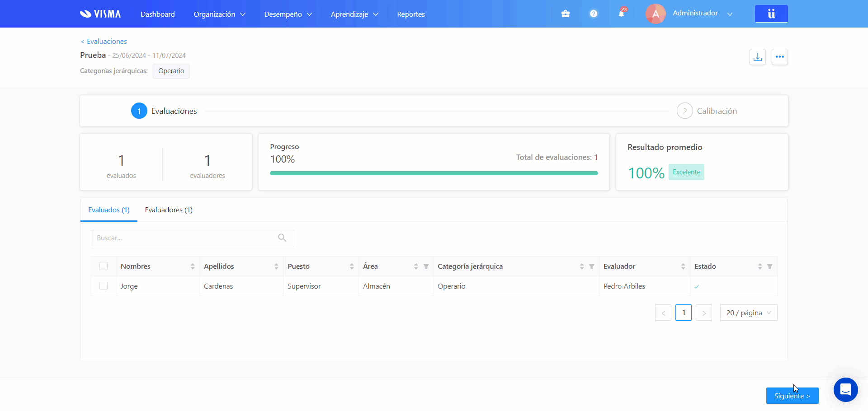Click the blue ü app button
The width and height of the screenshot is (868, 411).
point(771,14)
